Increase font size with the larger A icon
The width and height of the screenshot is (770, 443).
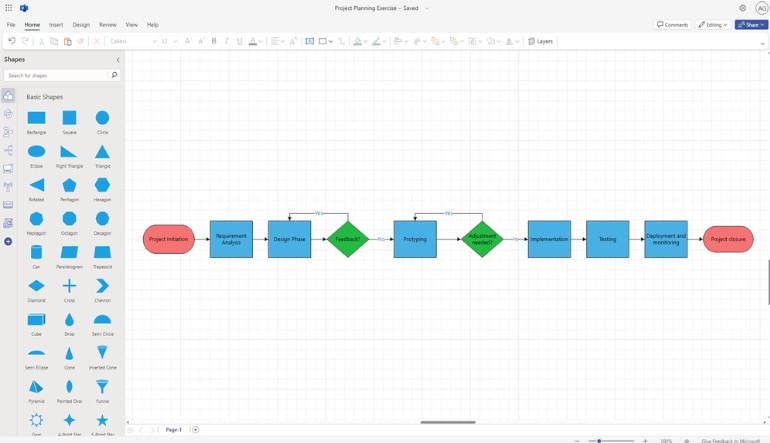188,41
